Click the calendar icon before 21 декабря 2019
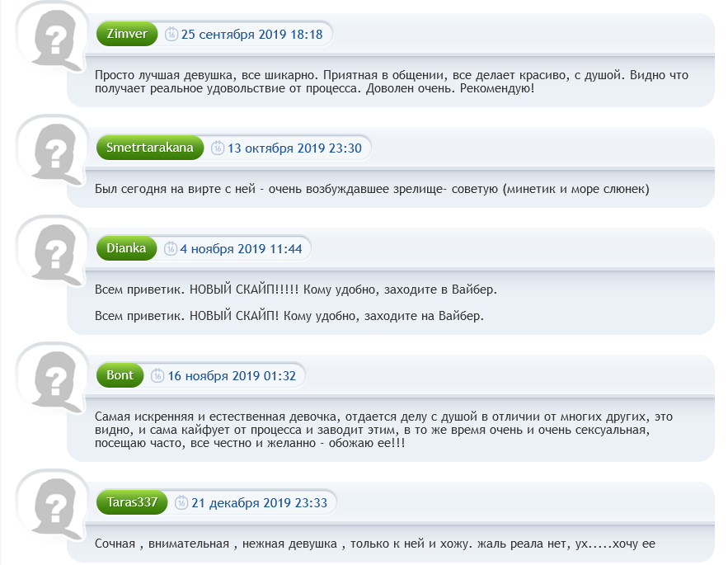This screenshot has height=565, width=728. coord(182,503)
